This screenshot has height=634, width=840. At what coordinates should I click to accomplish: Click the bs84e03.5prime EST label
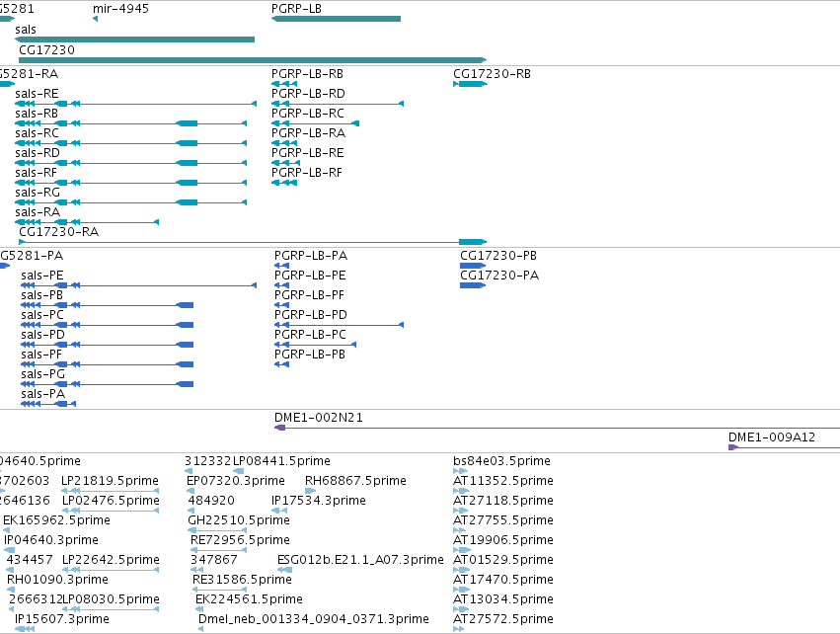(x=502, y=461)
